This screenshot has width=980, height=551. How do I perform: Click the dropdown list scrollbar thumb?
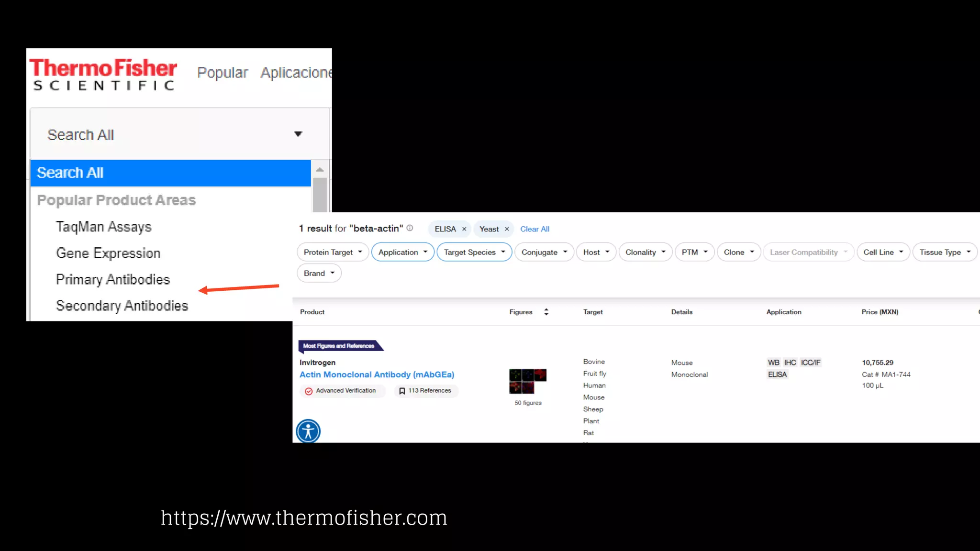point(320,195)
